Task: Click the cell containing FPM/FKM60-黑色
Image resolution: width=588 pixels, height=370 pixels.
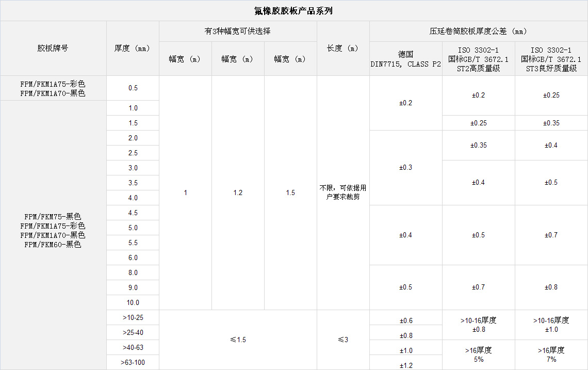Action: point(53,245)
